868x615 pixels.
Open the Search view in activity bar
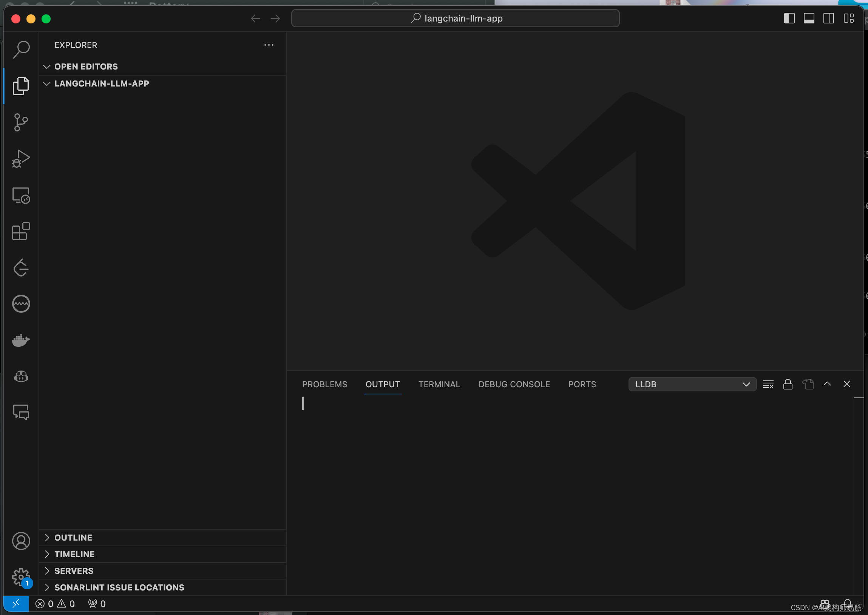pyautogui.click(x=21, y=49)
